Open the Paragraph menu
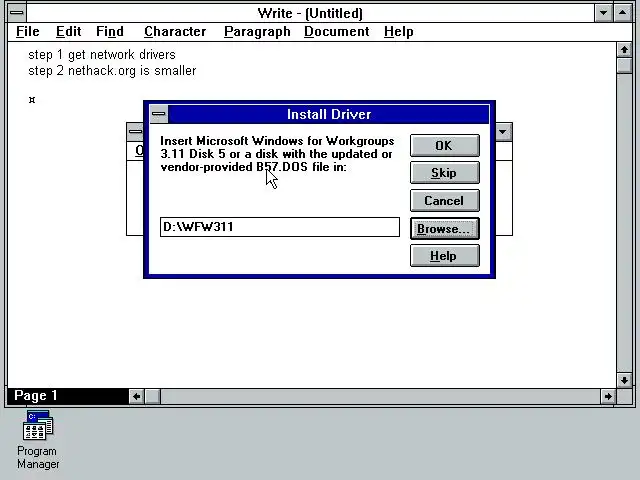This screenshot has width=640, height=480. 257,31
